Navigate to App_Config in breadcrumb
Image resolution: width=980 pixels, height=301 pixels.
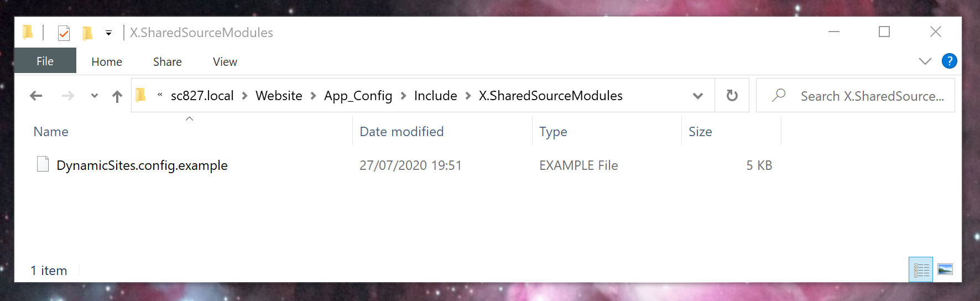pos(358,96)
